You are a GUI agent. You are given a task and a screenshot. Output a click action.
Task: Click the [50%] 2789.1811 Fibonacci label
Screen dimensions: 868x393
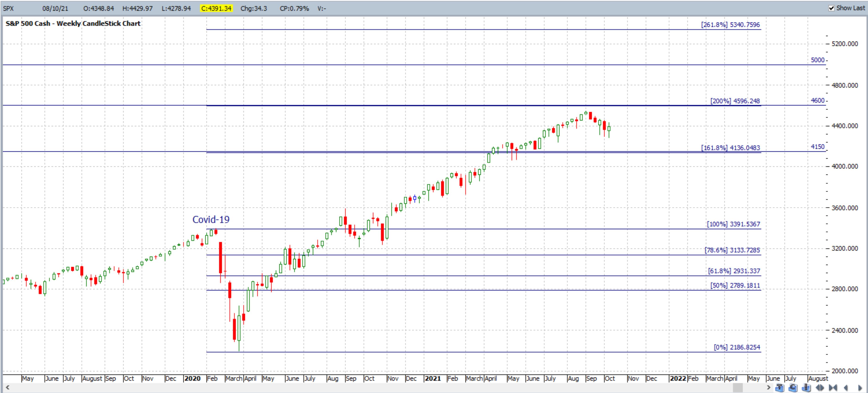[x=735, y=286]
